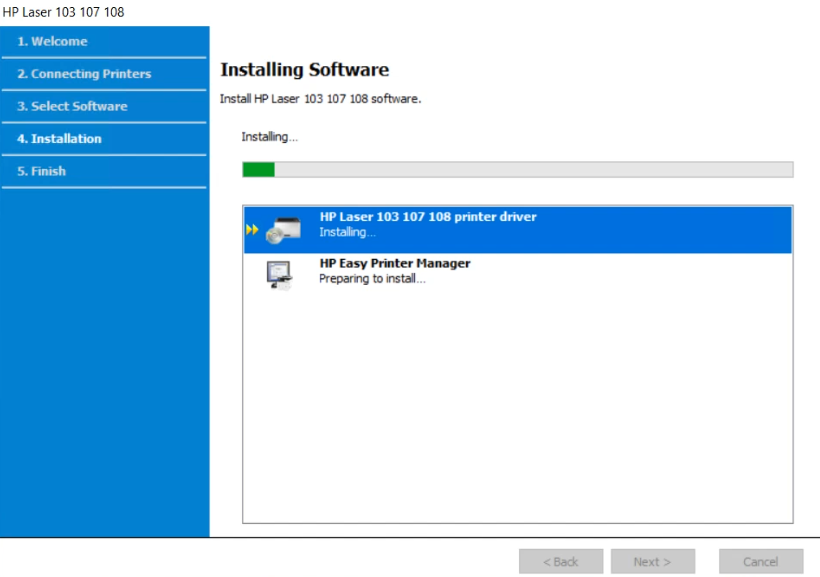Click the green filled part of progress bar

(258, 170)
